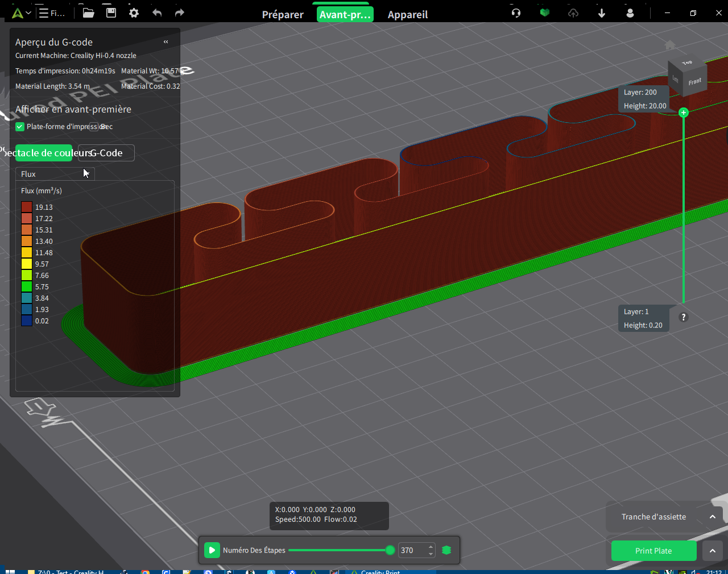Expand the Print Plate options arrow
This screenshot has width=728, height=574.
click(x=712, y=551)
